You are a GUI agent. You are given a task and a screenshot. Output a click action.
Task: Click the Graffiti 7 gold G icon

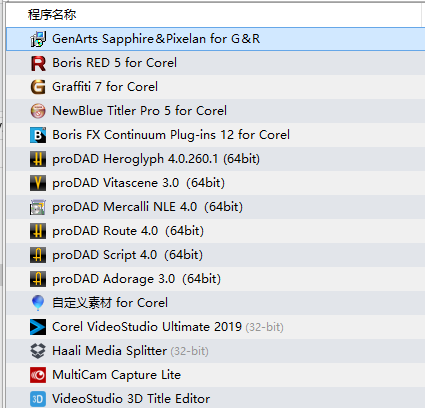[x=38, y=87]
